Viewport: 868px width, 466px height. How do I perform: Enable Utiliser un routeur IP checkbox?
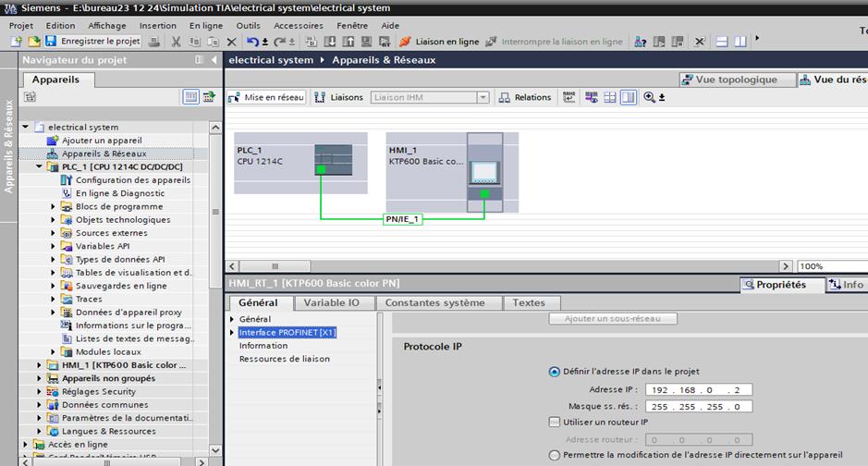[x=555, y=423]
